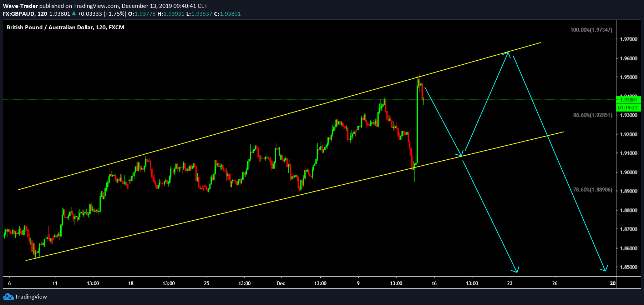Screen dimensions: 644x305
Task: Click the 78.60%(1.88906) Fibonacci label
Action: [x=593, y=190]
